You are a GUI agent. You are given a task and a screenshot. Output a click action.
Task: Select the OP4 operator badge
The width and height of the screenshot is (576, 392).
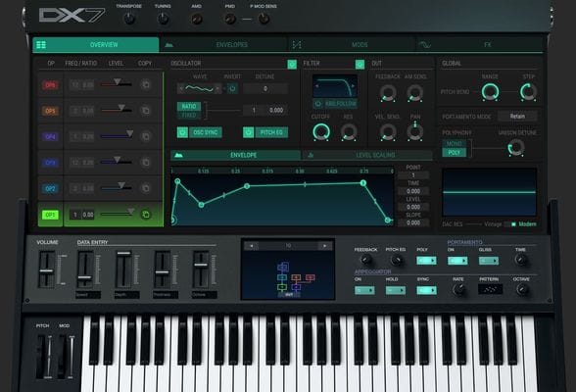point(50,136)
